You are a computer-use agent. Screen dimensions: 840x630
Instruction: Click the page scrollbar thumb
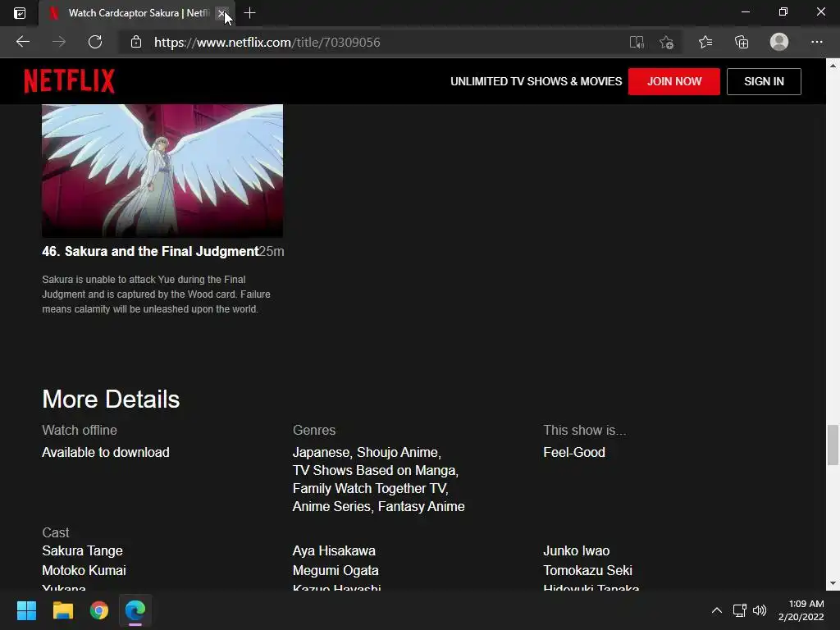pos(833,445)
